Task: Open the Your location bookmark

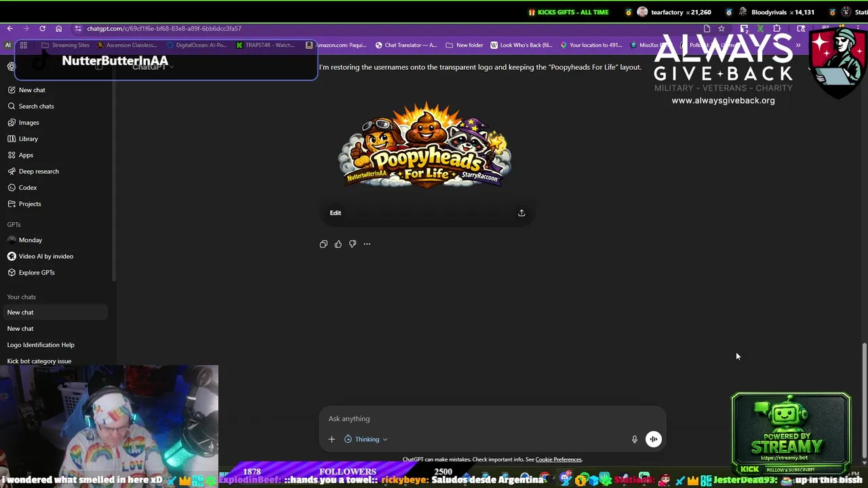Action: (x=591, y=45)
